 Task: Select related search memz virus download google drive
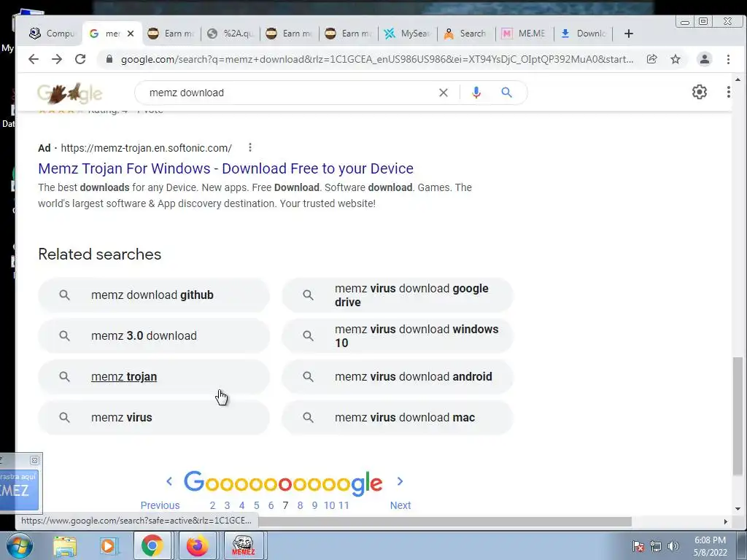point(398,295)
